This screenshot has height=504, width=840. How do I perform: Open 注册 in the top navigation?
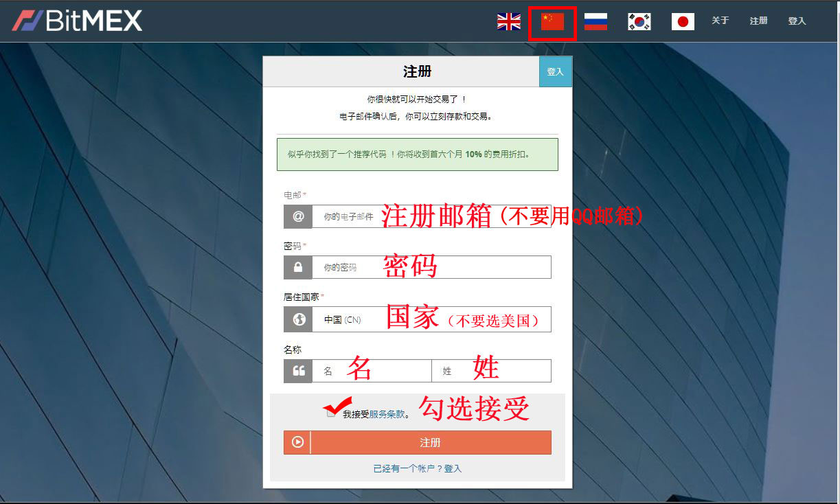[759, 21]
